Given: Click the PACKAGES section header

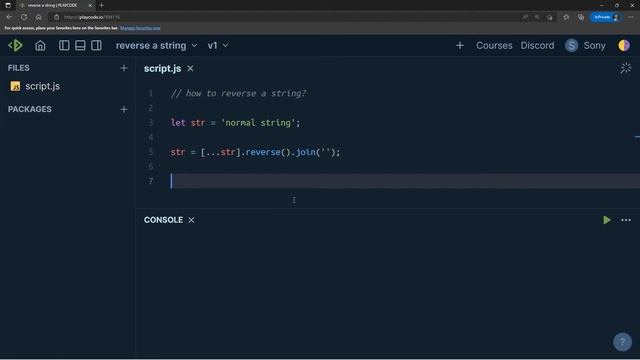Looking at the screenshot, I should coord(30,109).
